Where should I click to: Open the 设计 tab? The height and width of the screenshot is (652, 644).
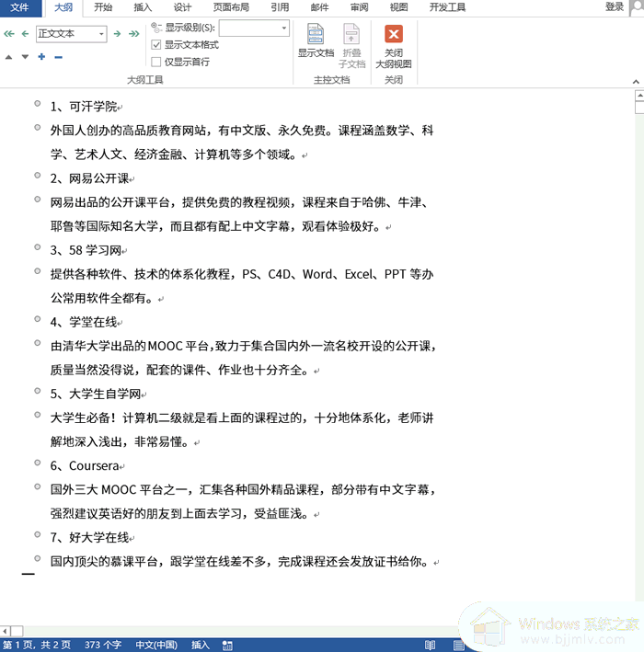[182, 7]
